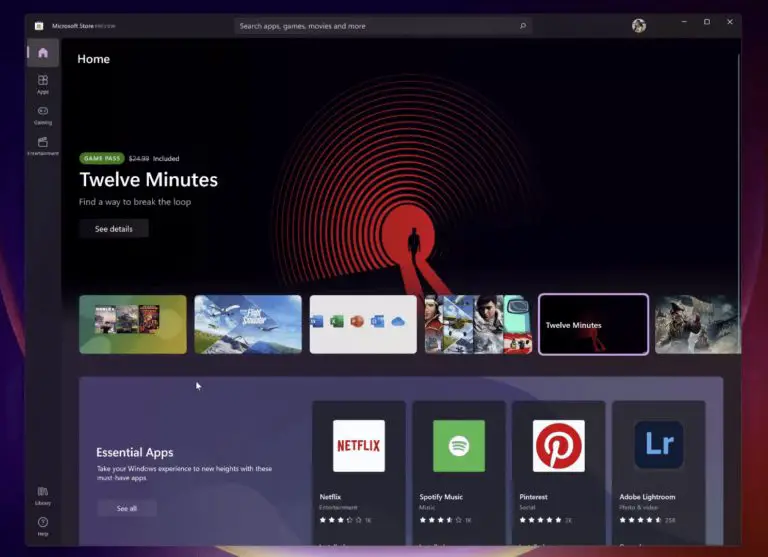Click the search magnifier icon
Viewport: 768px width, 557px height.
[x=523, y=26]
